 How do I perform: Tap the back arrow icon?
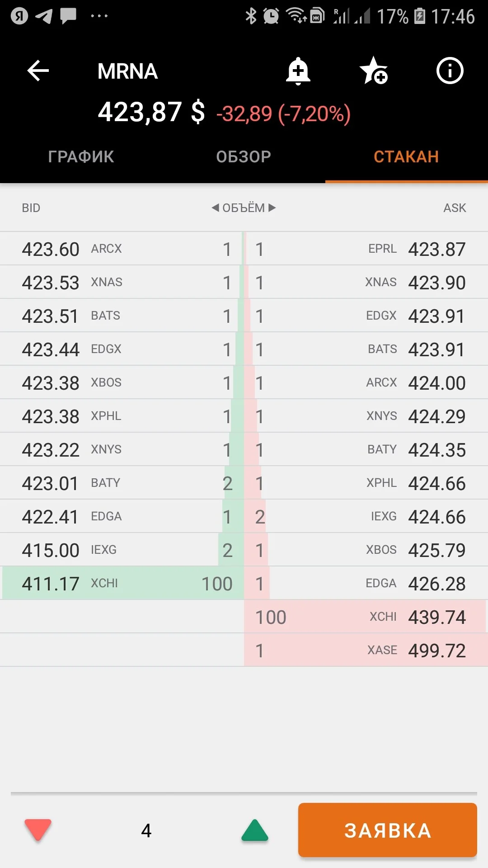38,71
